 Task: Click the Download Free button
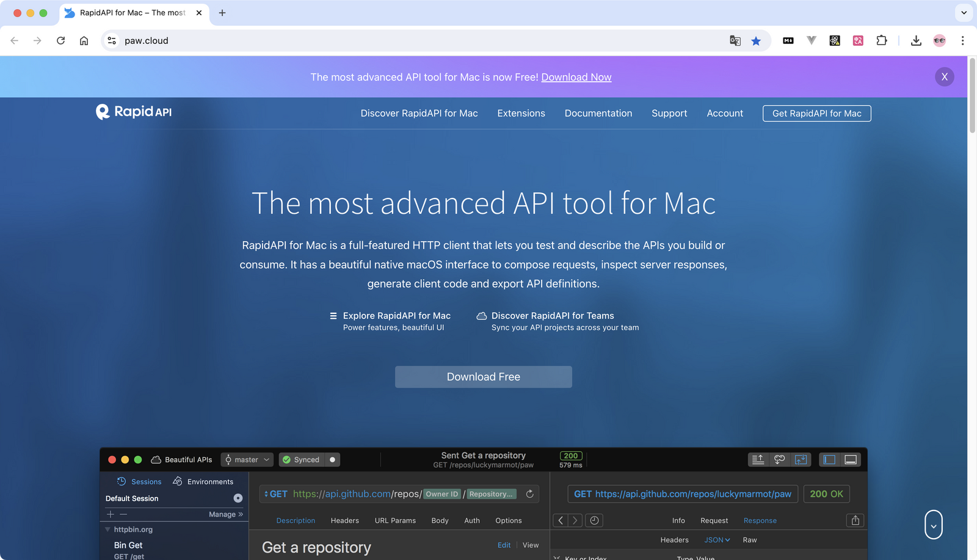click(483, 377)
